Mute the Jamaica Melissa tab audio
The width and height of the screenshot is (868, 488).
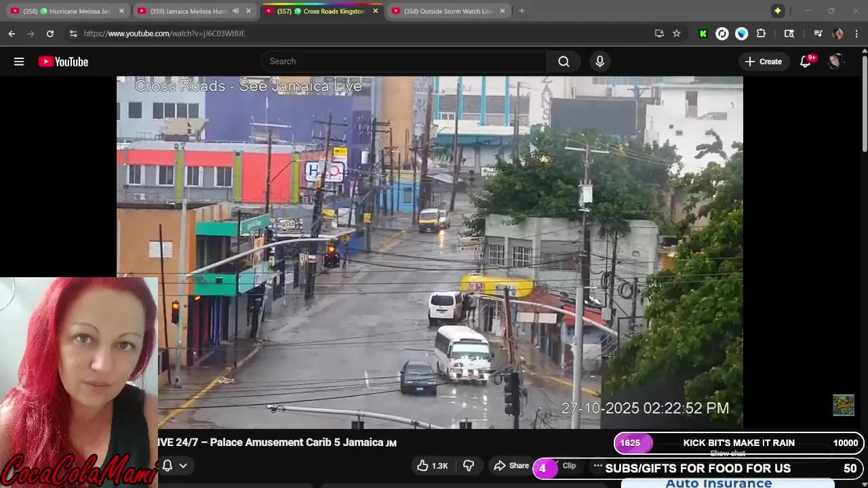(235, 11)
